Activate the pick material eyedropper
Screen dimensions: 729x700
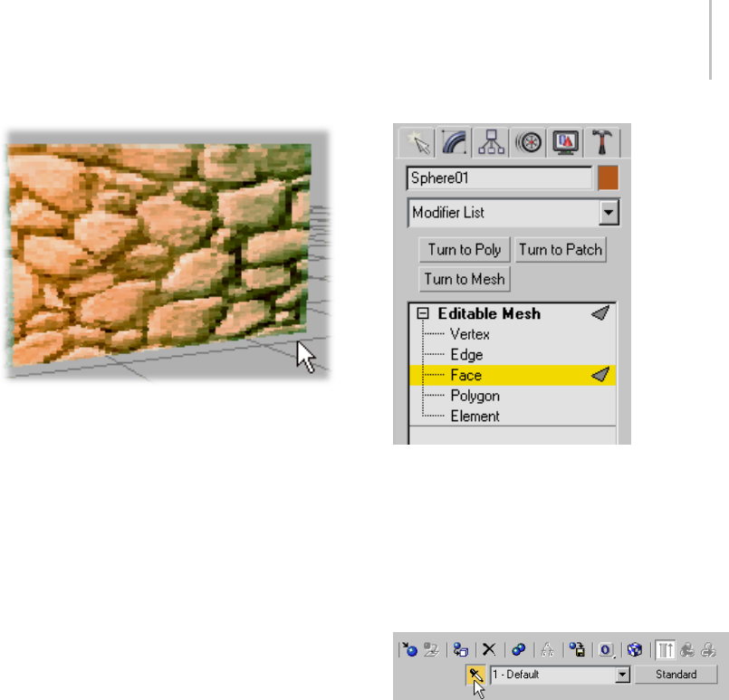tap(475, 675)
